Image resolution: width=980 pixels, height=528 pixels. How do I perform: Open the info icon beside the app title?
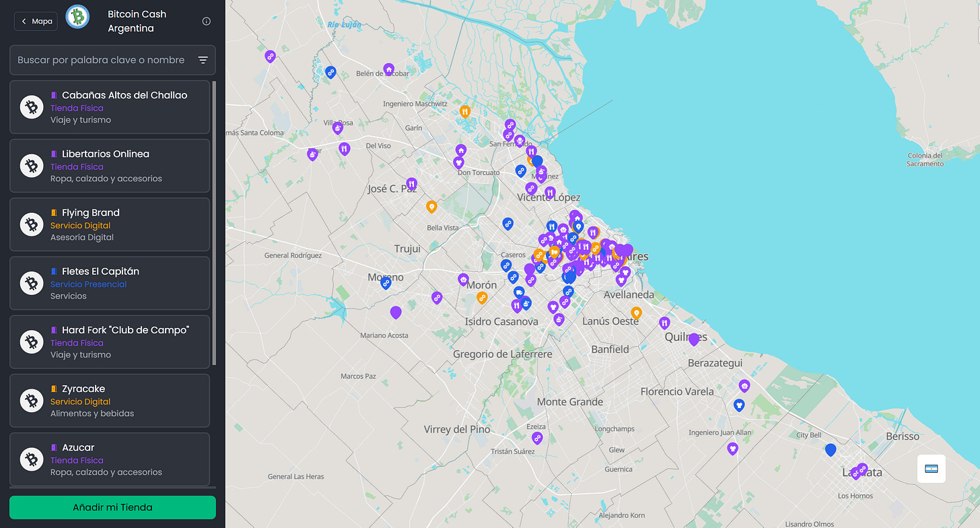[x=206, y=21]
